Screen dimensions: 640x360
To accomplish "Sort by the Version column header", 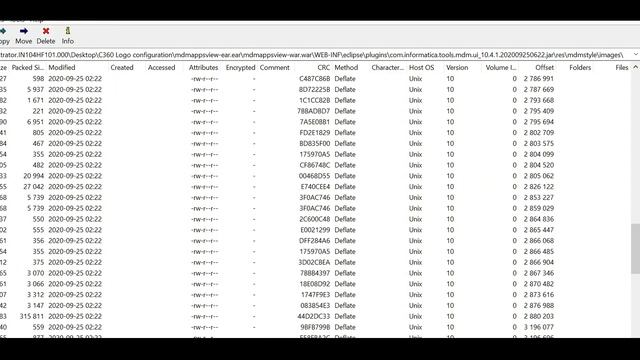I will pos(457,67).
